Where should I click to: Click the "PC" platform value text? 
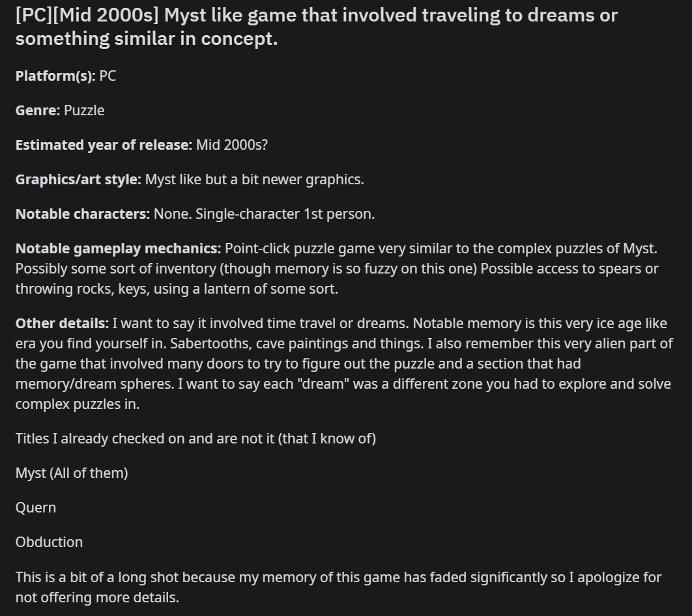[108, 76]
